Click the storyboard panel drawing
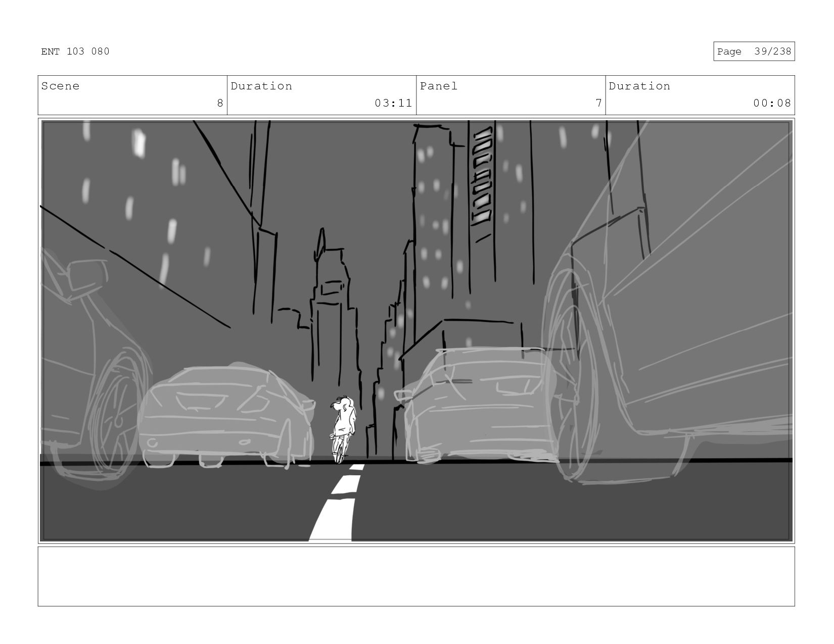This screenshot has width=834, height=644. [416, 331]
